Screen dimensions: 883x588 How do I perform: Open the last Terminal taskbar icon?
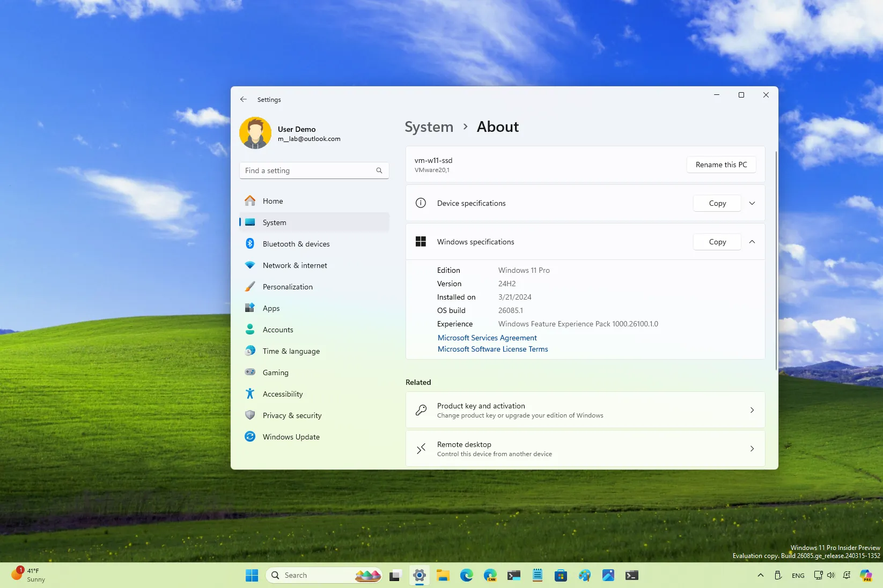(631, 575)
